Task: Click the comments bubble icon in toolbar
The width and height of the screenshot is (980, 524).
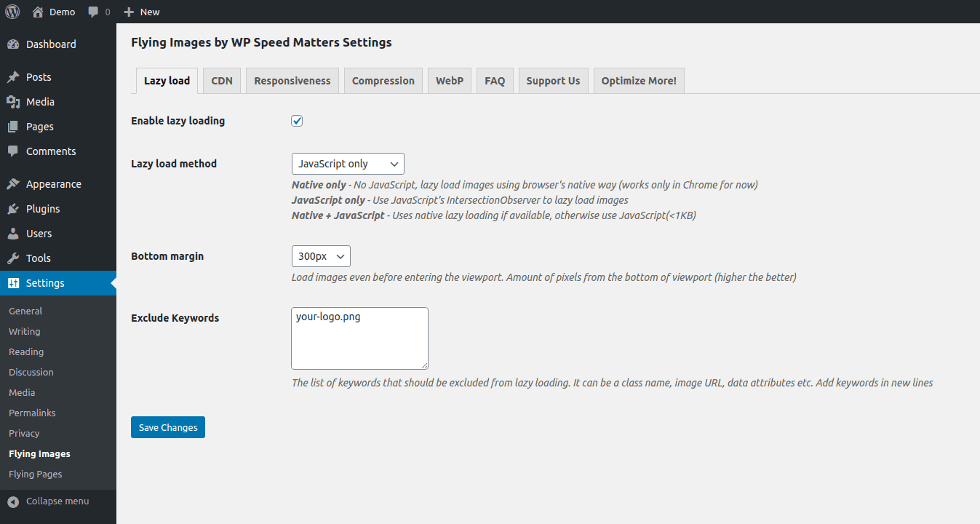Action: pyautogui.click(x=93, y=12)
